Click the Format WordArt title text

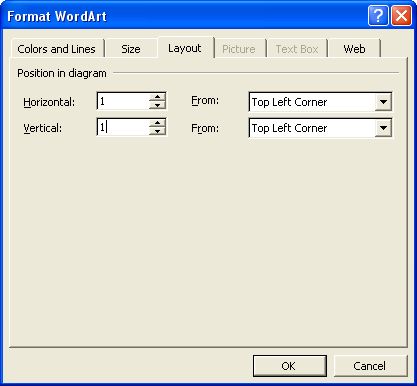pyautogui.click(x=57, y=16)
